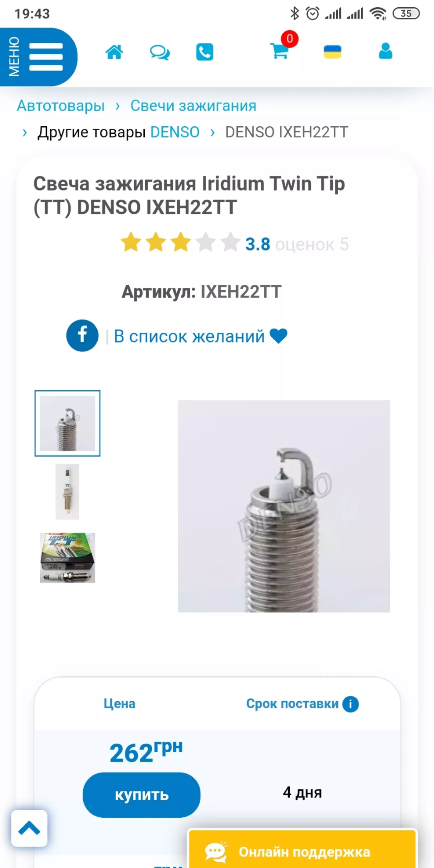Open DENSO brand link in breadcrumb
434x868 pixels.
pyautogui.click(x=175, y=132)
